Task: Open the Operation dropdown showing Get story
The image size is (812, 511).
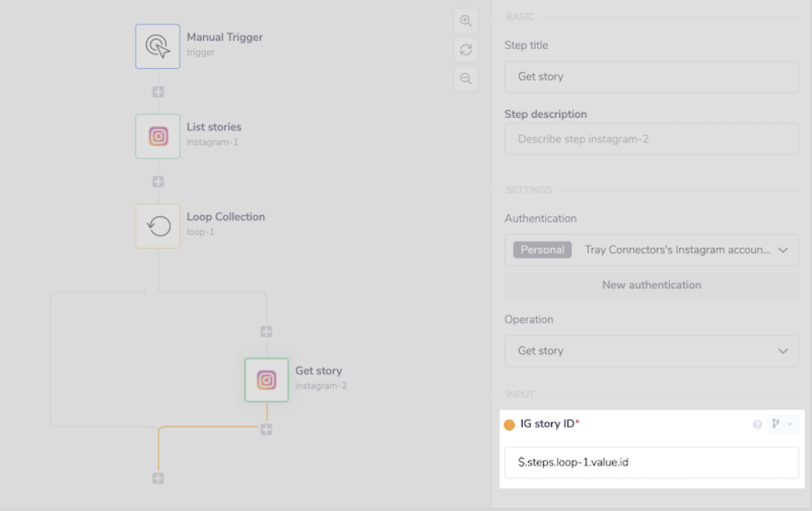Action: coord(651,351)
